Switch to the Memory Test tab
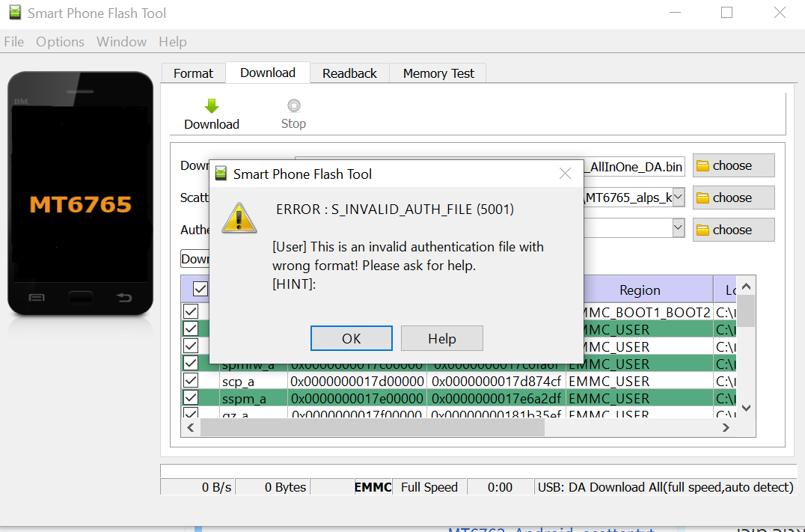The width and height of the screenshot is (805, 532). (438, 73)
